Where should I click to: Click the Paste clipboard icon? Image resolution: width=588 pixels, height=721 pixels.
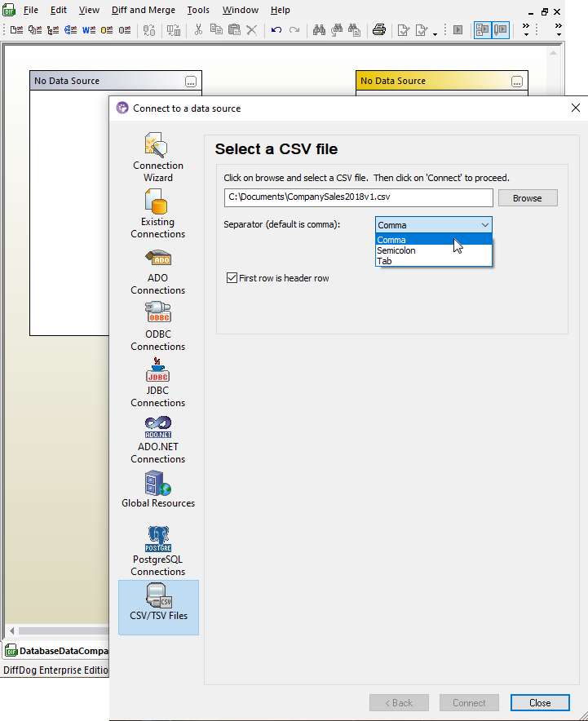234,30
